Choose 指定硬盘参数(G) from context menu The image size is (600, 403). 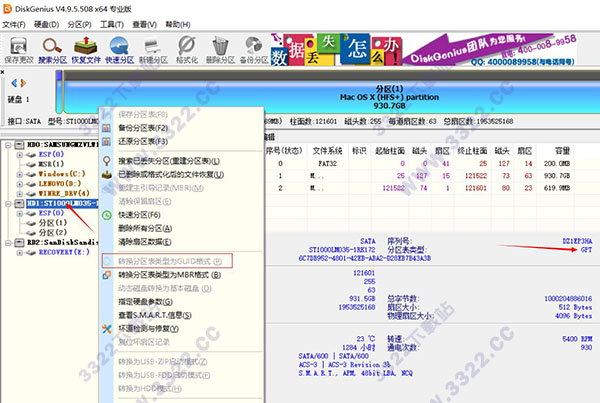click(145, 302)
